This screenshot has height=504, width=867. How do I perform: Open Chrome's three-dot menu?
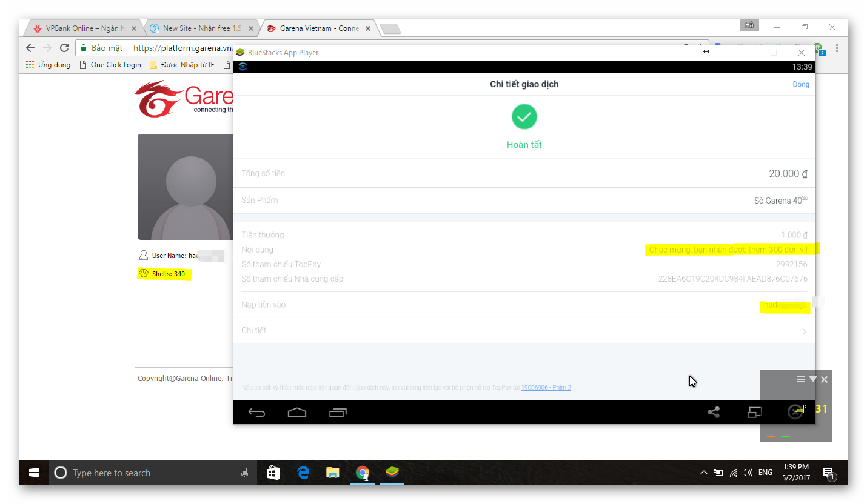tap(837, 48)
